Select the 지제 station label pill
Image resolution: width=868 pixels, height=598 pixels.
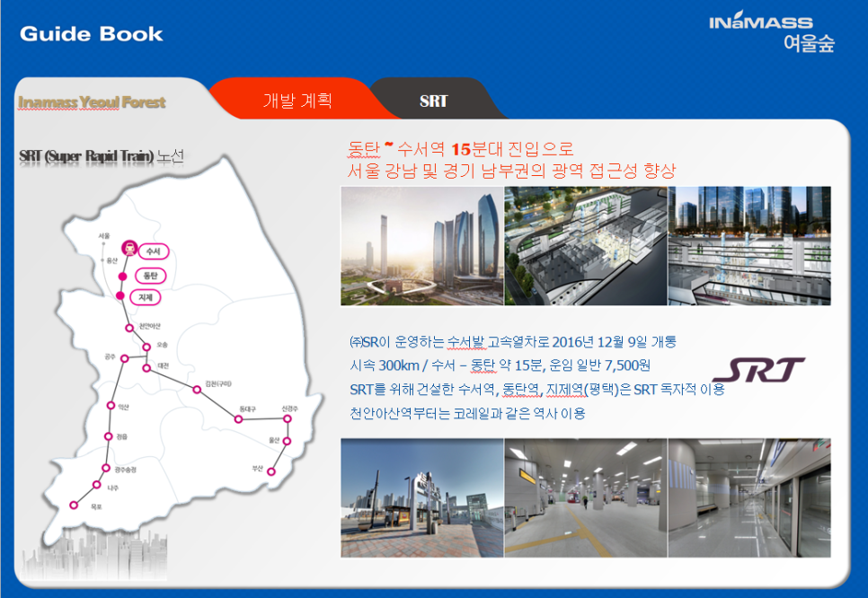point(145,297)
